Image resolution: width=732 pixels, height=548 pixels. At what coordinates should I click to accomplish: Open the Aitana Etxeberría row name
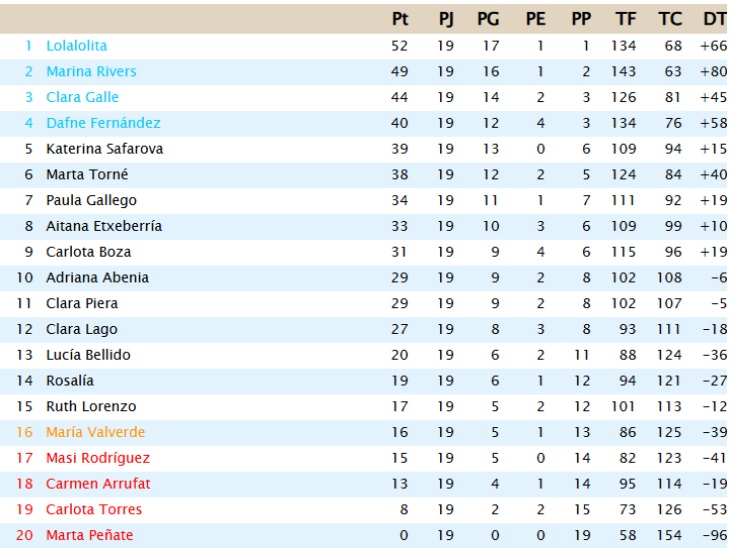[104, 226]
